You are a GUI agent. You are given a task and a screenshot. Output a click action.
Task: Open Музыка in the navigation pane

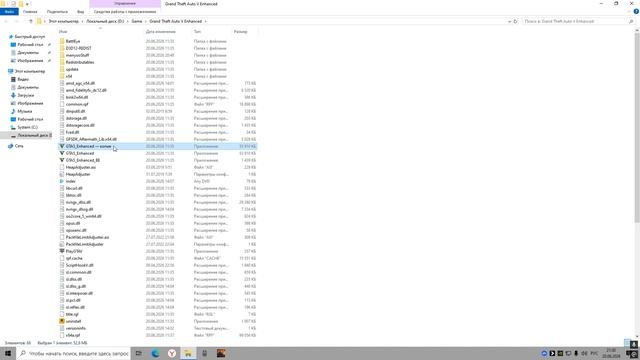[x=24, y=111]
